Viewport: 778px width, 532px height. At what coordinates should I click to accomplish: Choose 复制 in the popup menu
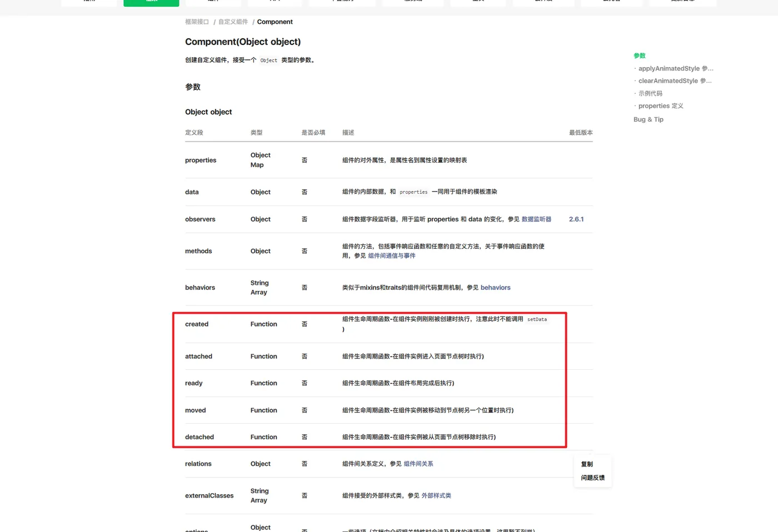pos(587,464)
